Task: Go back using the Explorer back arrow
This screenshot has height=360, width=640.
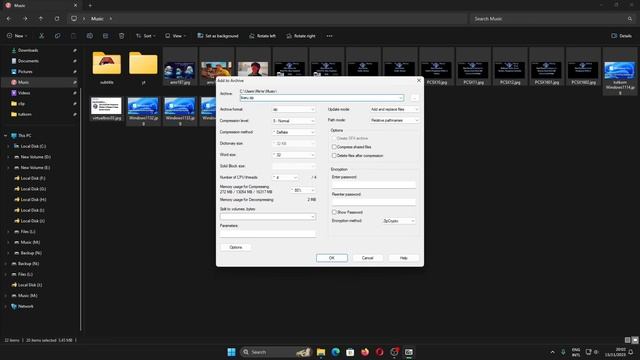Action: pos(9,19)
